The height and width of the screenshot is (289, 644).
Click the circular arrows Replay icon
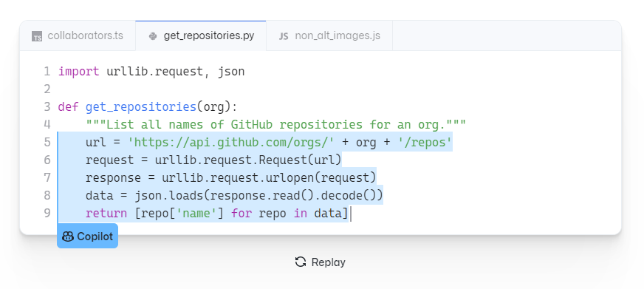(301, 262)
